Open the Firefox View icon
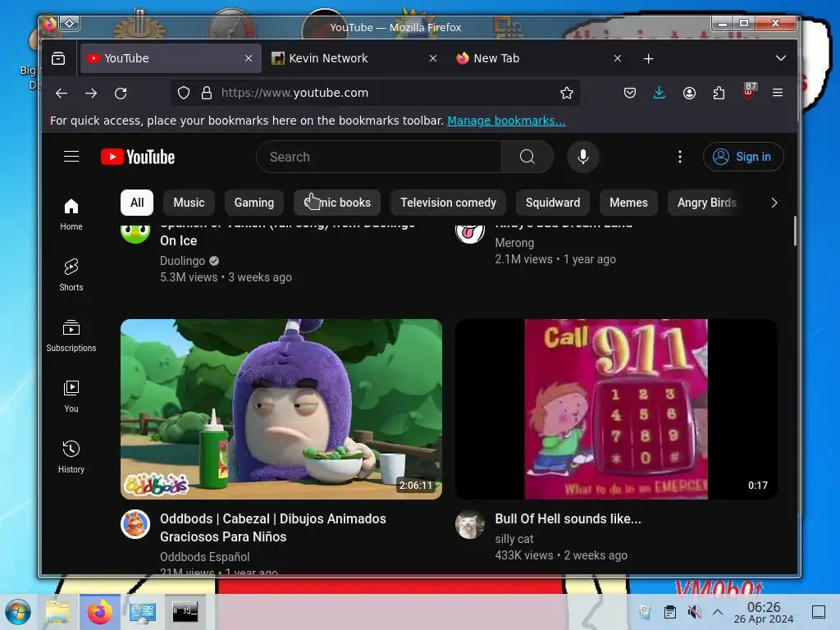Viewport: 840px width, 630px height. point(58,58)
